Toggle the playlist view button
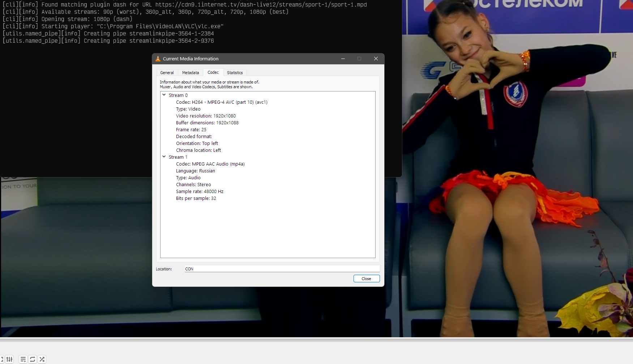Viewport: 633px width, 364px height. pyautogui.click(x=23, y=359)
